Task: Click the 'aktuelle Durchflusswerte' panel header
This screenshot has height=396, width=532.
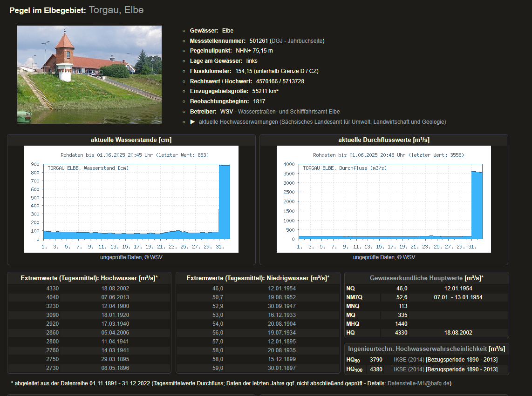Action: 384,140
